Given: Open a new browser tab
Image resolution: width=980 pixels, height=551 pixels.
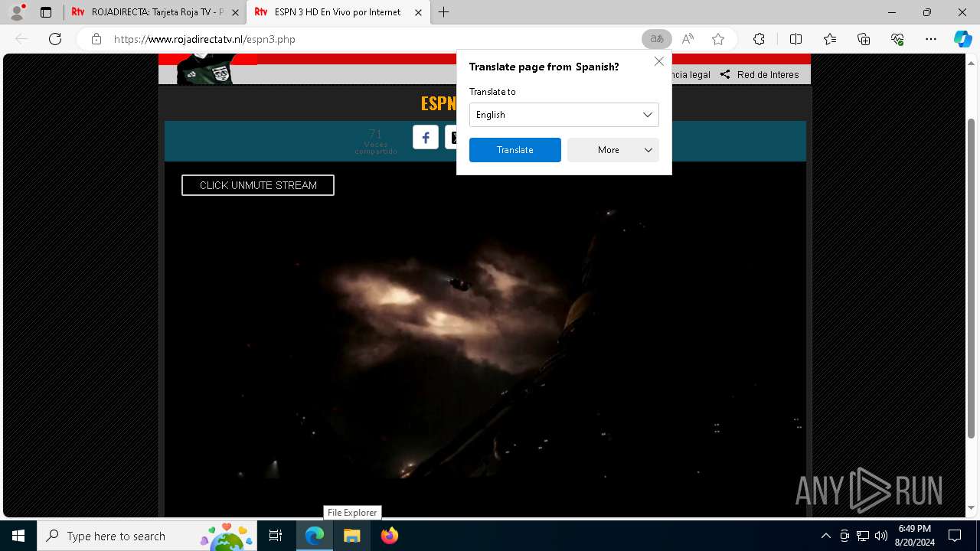Looking at the screenshot, I should pyautogui.click(x=444, y=12).
